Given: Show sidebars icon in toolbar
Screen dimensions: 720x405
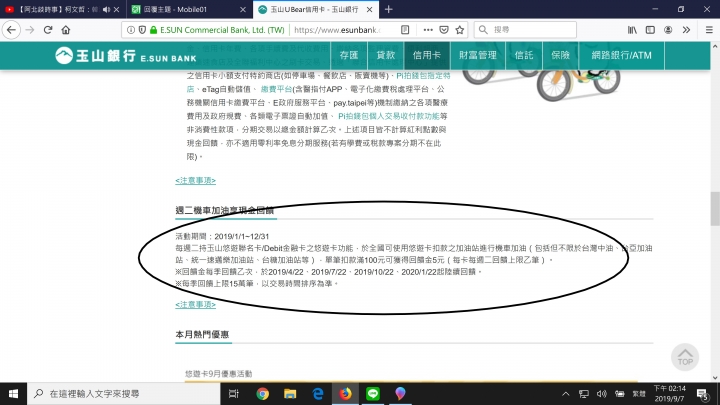Looking at the screenshot, I should click(650, 30).
